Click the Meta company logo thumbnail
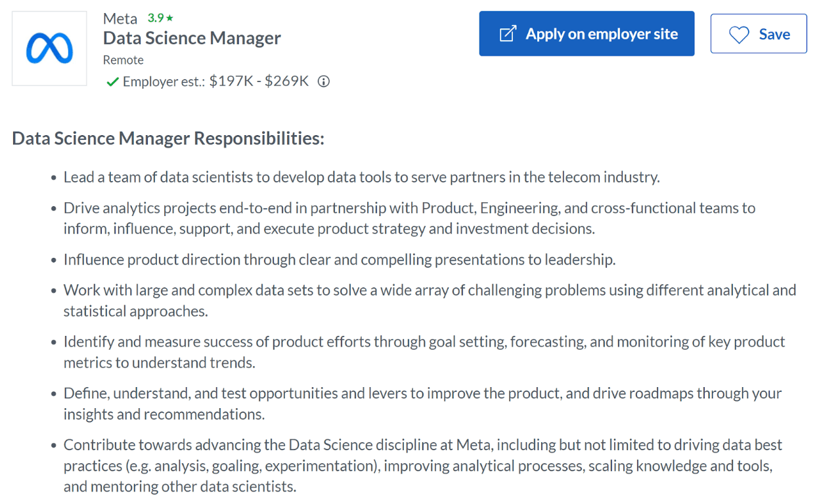The width and height of the screenshot is (819, 504). pos(49,48)
